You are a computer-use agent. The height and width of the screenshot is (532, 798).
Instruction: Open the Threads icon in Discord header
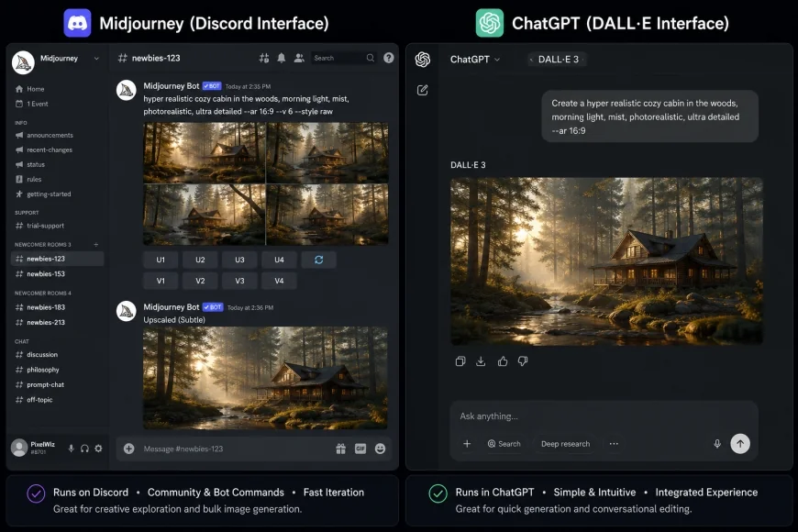pos(263,58)
